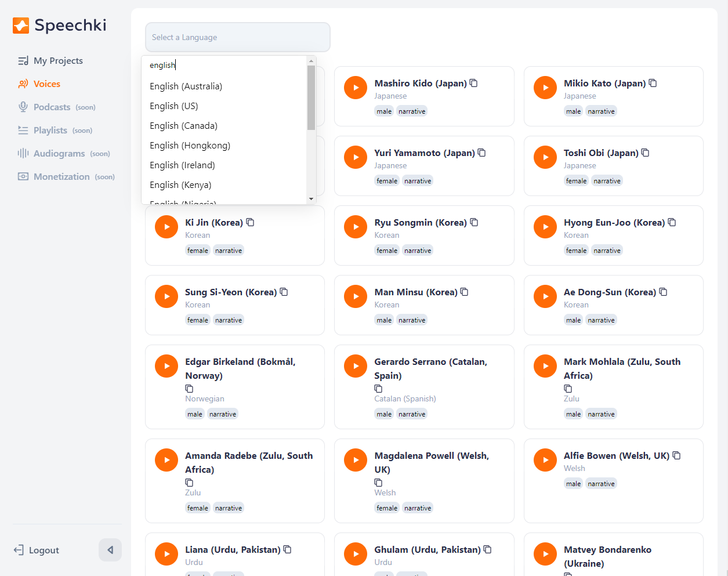
Task: Play Toshi Obi voice sample
Action: pos(545,157)
